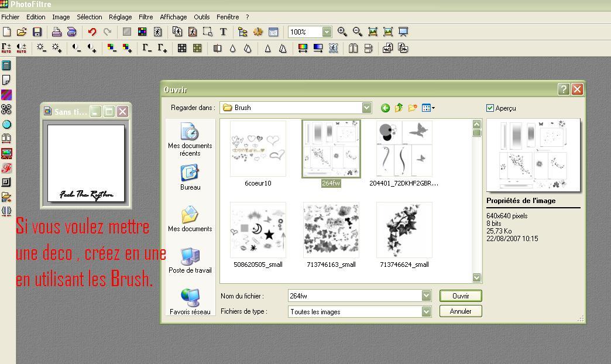Click the orange gear automation icon
Screen dimensions: 611x364
point(258,32)
